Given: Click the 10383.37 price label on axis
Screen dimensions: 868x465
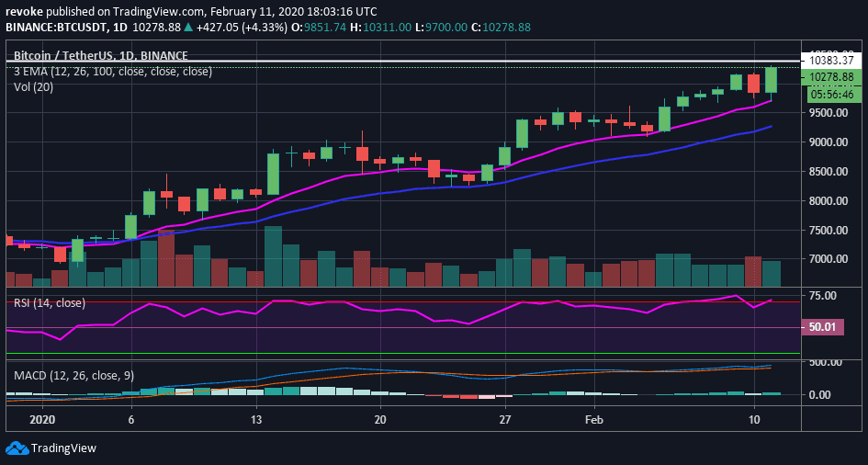Looking at the screenshot, I should 829,61.
